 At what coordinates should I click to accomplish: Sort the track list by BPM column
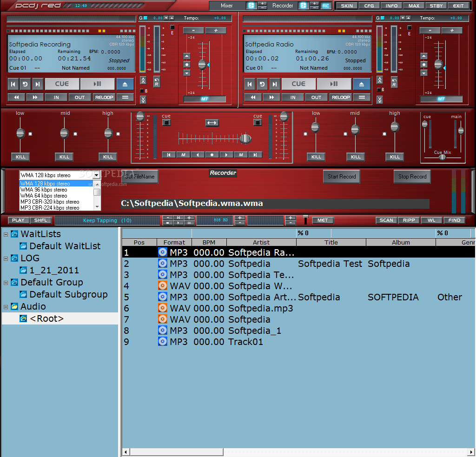[x=209, y=242]
